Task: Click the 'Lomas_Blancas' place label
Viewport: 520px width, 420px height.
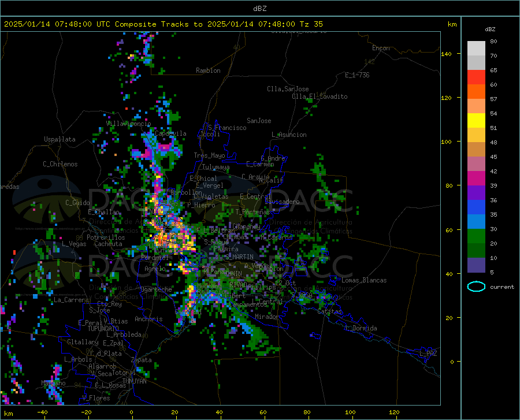Action: pos(364,280)
